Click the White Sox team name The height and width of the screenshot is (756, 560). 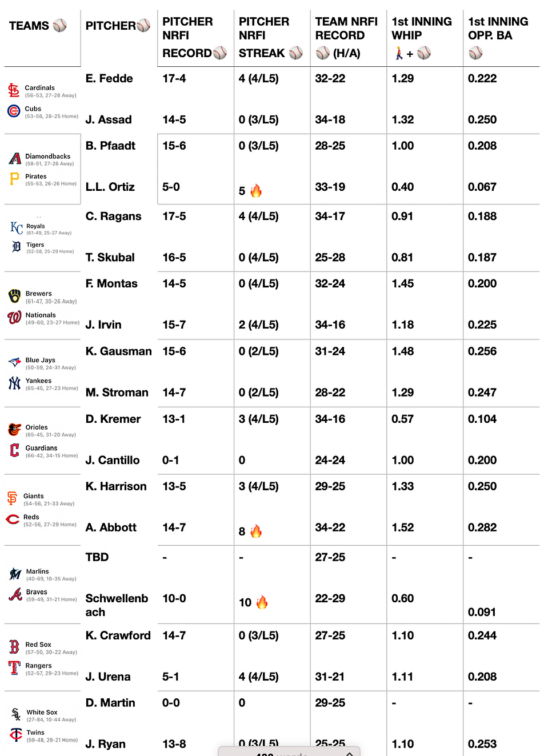[x=42, y=712]
